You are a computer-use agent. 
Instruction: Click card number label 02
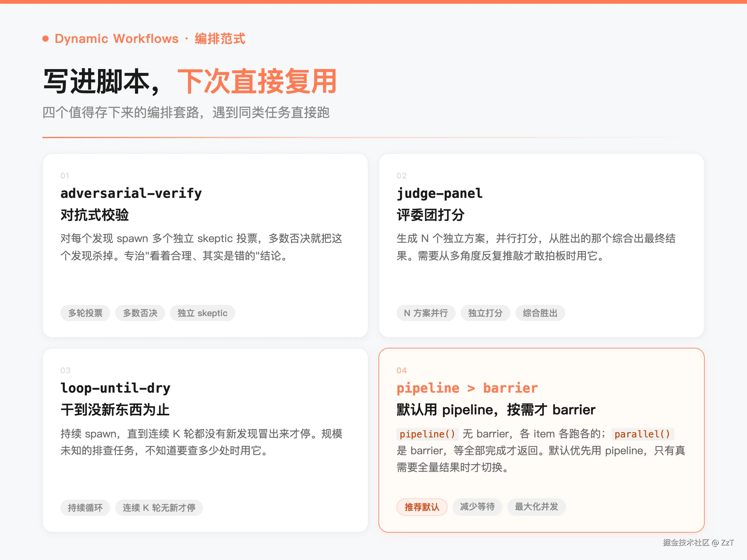(x=402, y=175)
